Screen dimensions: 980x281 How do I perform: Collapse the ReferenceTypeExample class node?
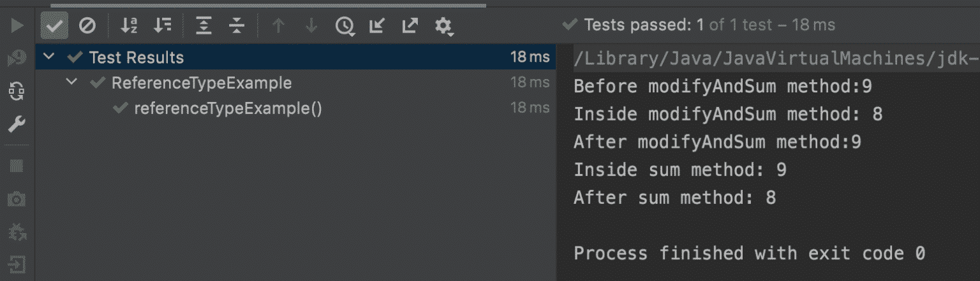click(x=71, y=83)
